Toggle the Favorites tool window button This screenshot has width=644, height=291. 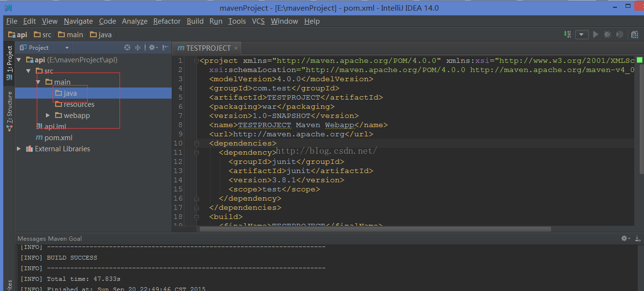(x=9, y=285)
